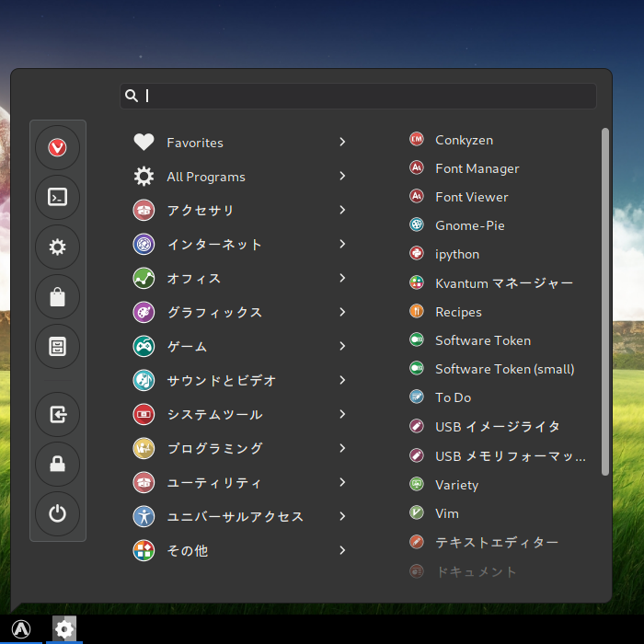
Task: Expand the グラフィックス submenu arrow
Action: point(342,312)
